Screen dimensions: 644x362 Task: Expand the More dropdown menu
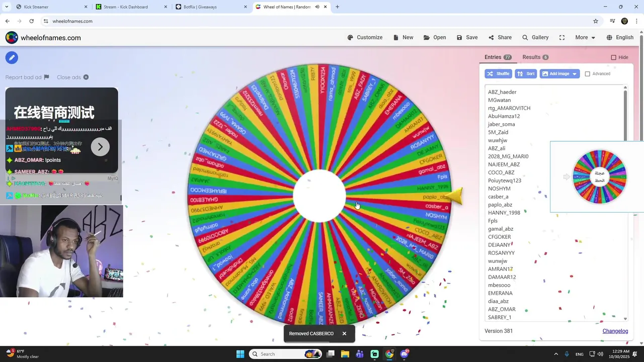(585, 38)
